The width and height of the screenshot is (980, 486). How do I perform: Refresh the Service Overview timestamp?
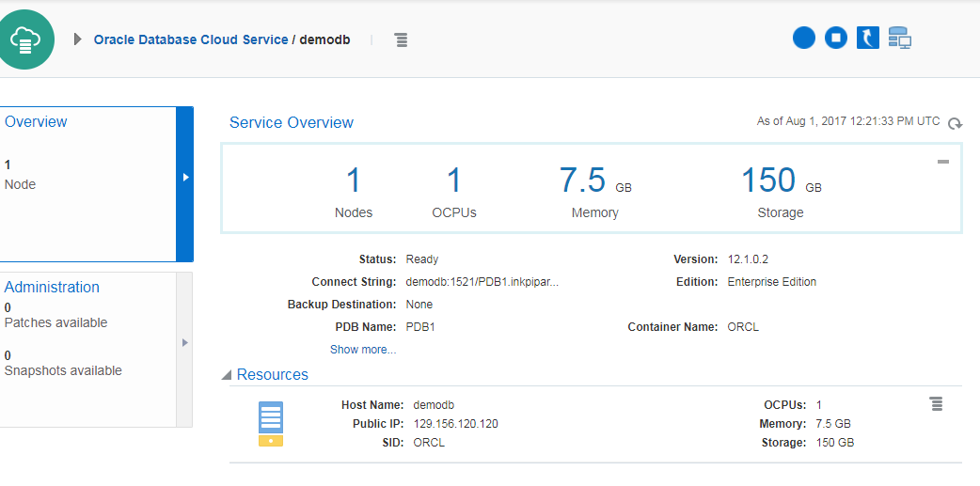[956, 124]
